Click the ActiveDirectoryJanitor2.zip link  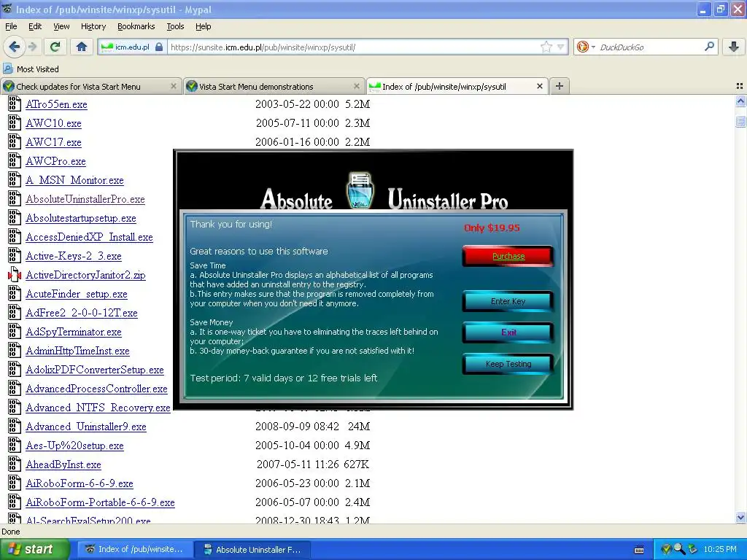(x=86, y=275)
